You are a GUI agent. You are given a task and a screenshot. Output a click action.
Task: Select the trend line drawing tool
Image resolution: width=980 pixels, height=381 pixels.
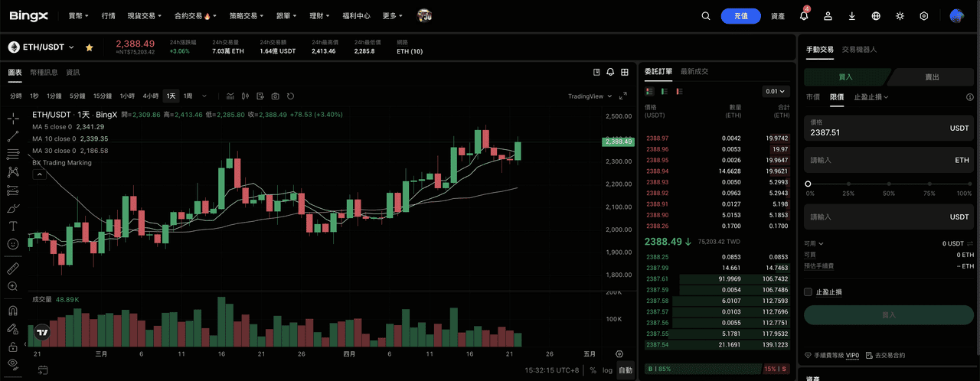coord(13,136)
